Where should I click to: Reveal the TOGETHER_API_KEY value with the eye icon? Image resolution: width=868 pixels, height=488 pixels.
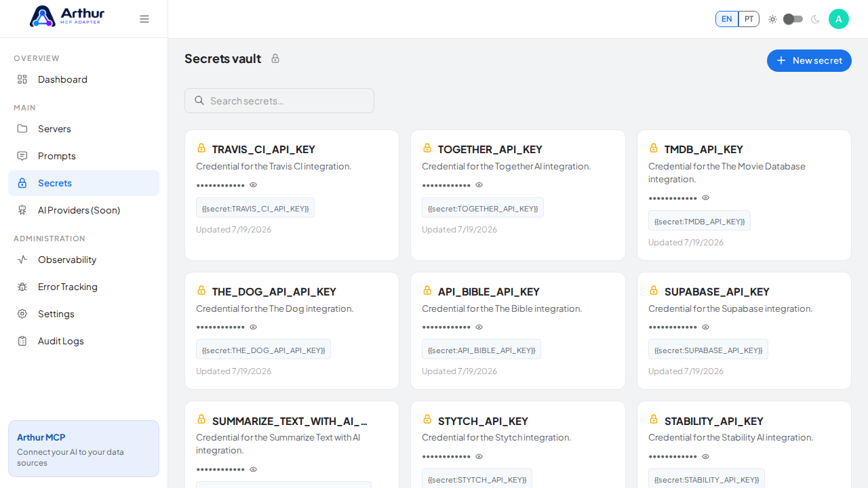(479, 184)
